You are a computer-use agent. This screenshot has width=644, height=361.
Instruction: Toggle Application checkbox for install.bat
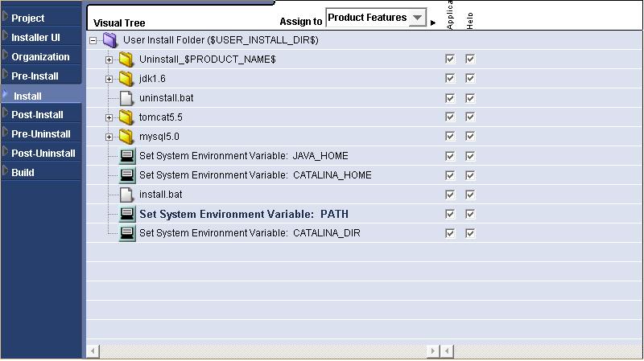pos(450,195)
